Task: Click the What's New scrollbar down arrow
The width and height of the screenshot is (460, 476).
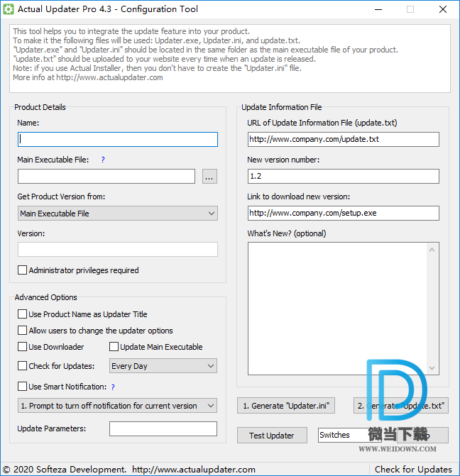Action: tap(432, 367)
